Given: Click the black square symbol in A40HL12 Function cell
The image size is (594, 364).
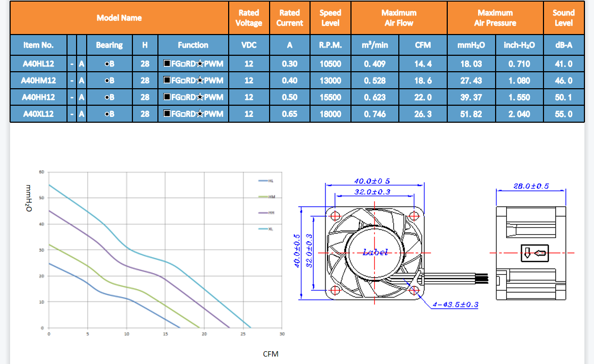Looking at the screenshot, I should pos(166,64).
